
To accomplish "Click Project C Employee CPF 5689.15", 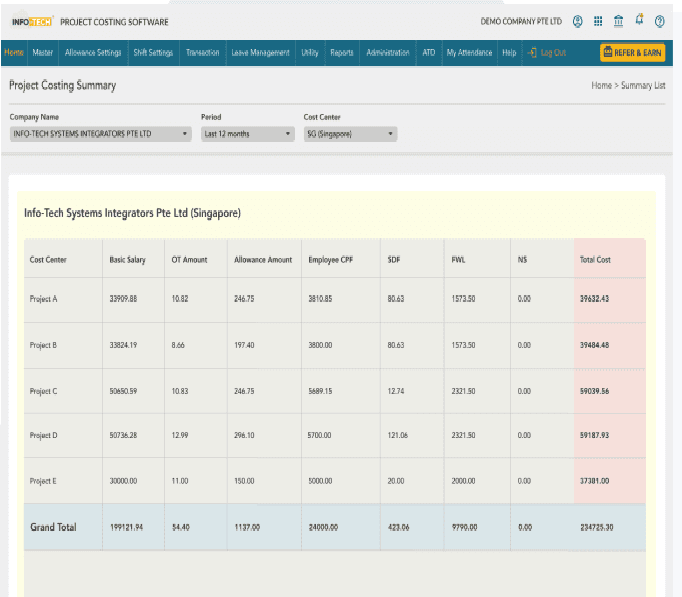I will point(320,391).
